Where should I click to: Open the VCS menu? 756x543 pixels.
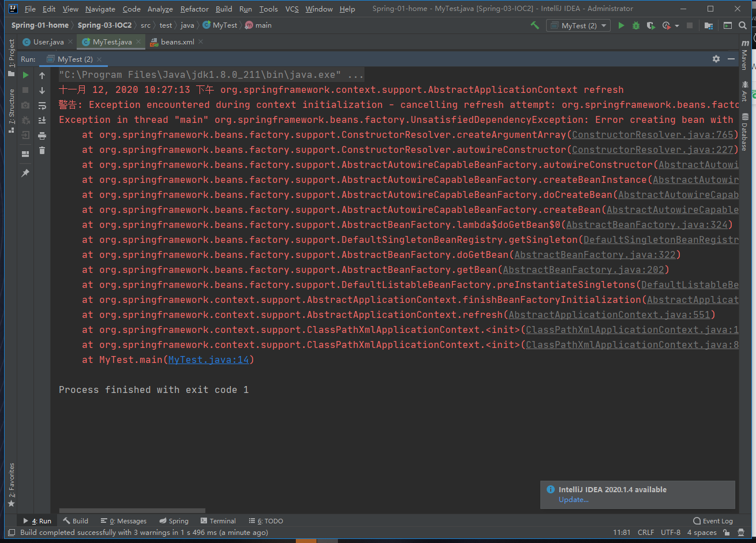click(x=292, y=9)
